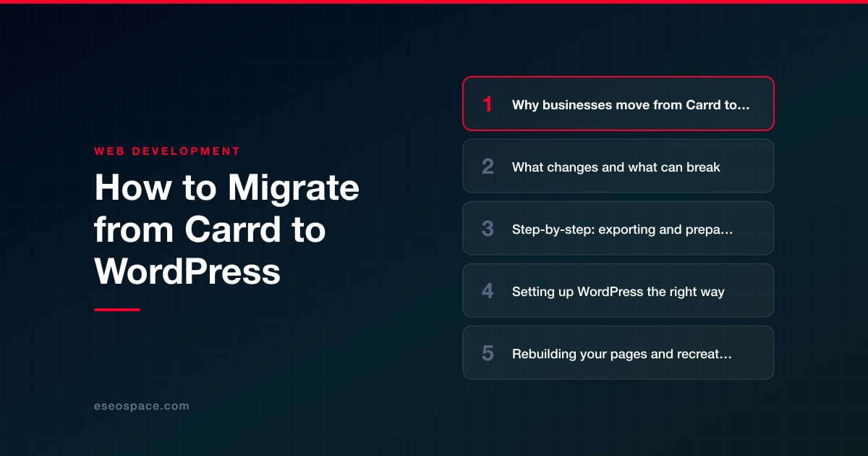
Task: Click the 'WEB DEVELOPMENT' category label
Action: pyautogui.click(x=167, y=151)
